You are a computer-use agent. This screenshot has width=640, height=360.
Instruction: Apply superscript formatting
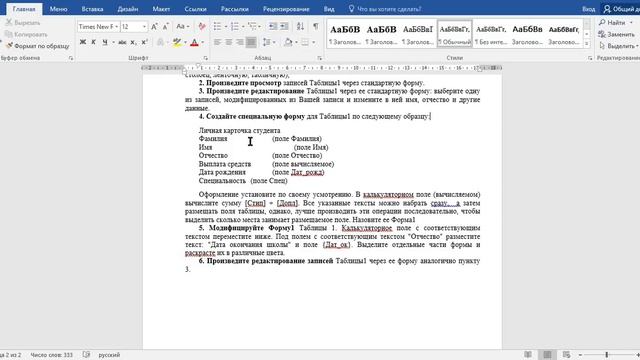pos(144,42)
